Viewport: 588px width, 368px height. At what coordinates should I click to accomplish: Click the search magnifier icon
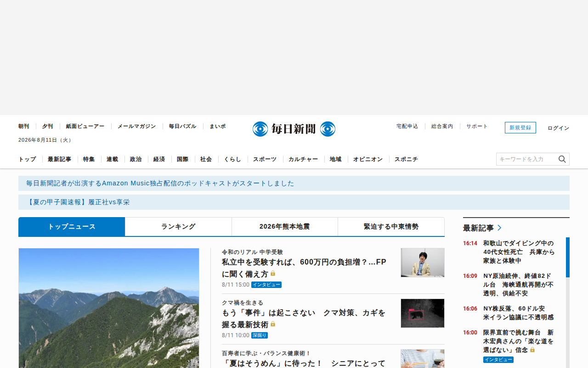click(x=562, y=159)
